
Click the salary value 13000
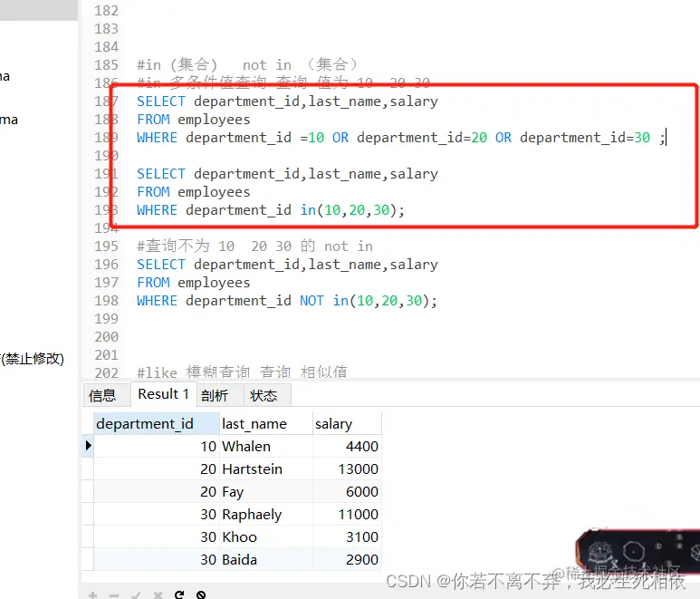click(347, 469)
